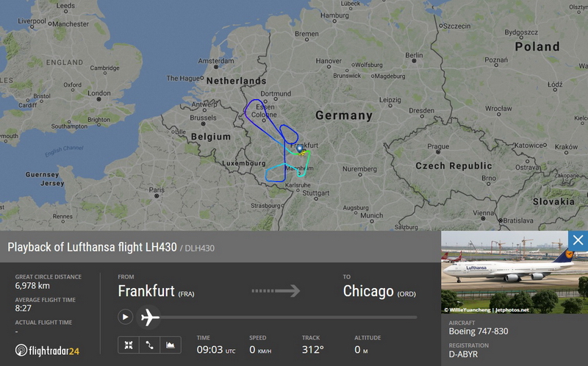Toggle the route path icon

pos(149,345)
